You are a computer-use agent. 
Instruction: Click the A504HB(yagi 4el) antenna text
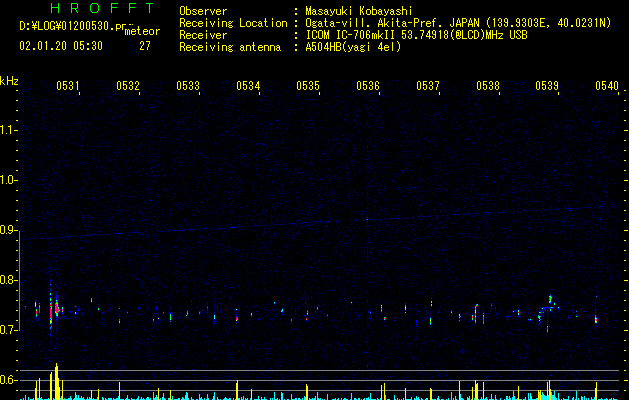click(x=353, y=47)
